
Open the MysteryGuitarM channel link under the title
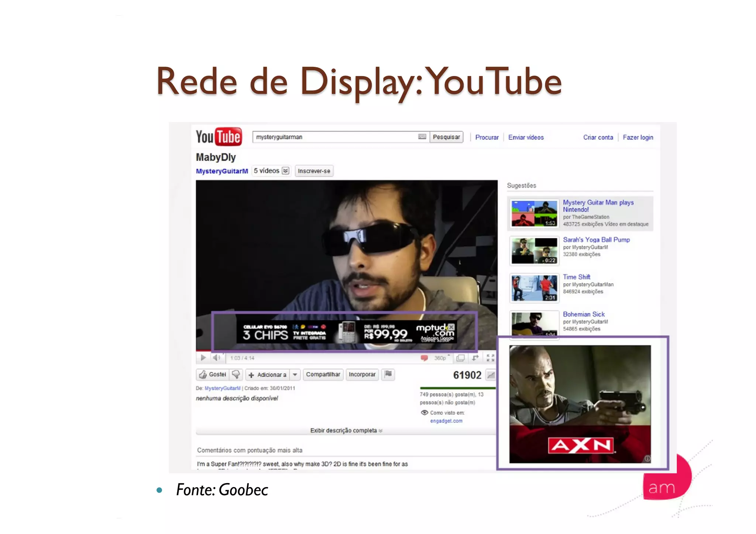[222, 171]
